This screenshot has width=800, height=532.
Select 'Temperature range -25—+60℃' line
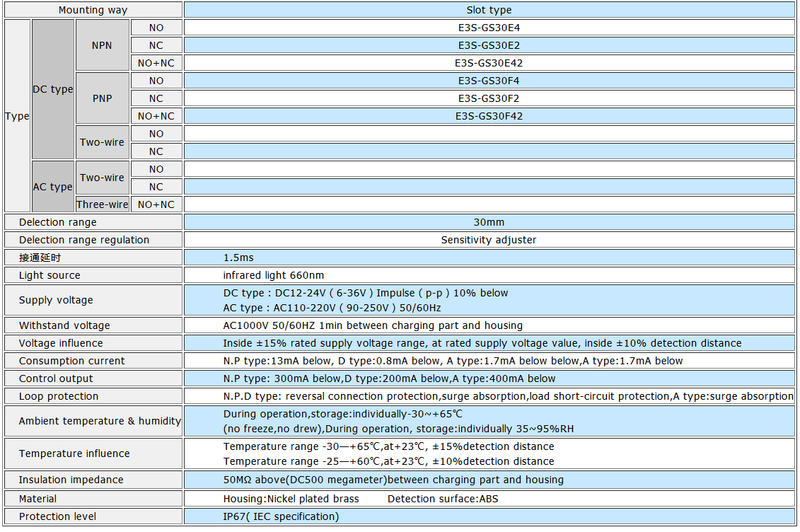pos(388,461)
